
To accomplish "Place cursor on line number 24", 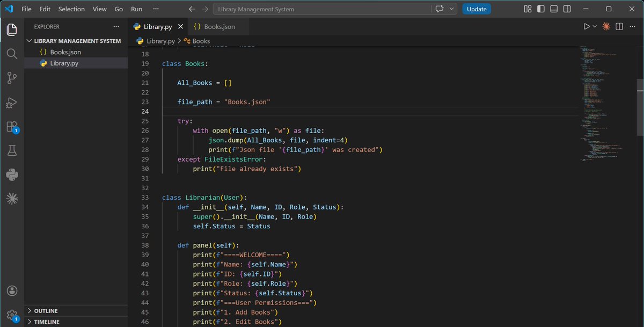I will click(x=144, y=111).
